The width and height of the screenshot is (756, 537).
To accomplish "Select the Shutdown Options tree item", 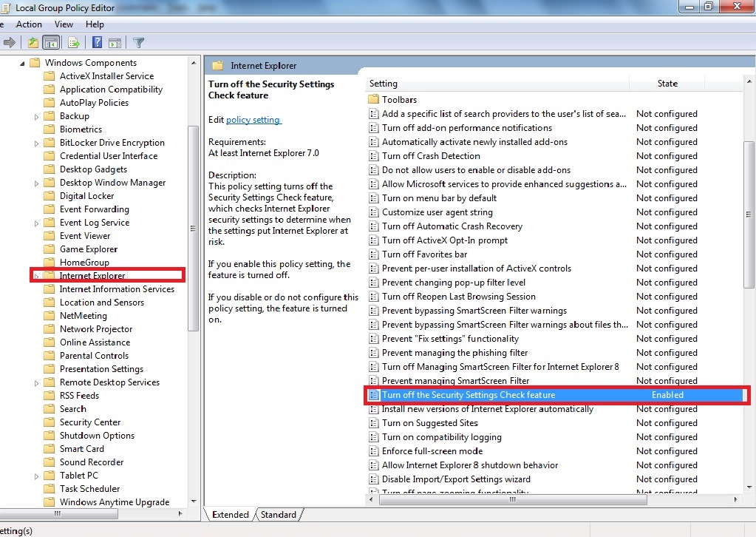I will pyautogui.click(x=97, y=435).
